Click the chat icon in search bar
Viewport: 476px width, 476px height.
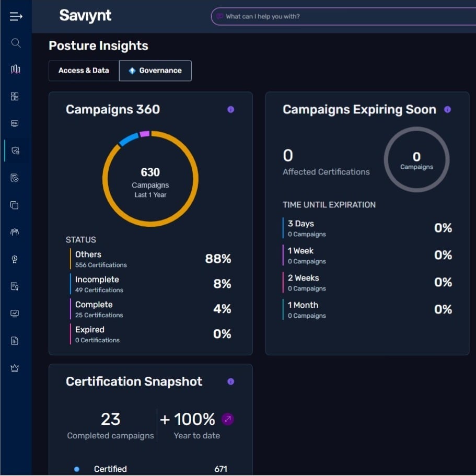click(x=220, y=16)
